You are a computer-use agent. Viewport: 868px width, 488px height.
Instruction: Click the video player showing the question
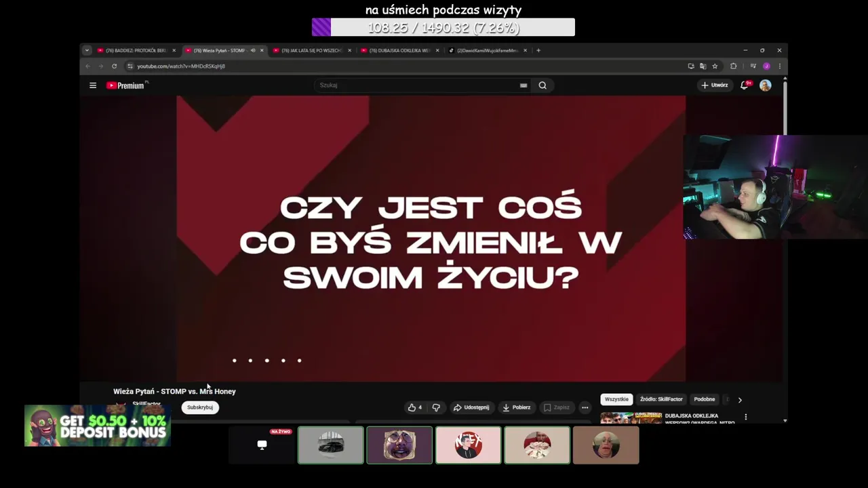click(431, 239)
